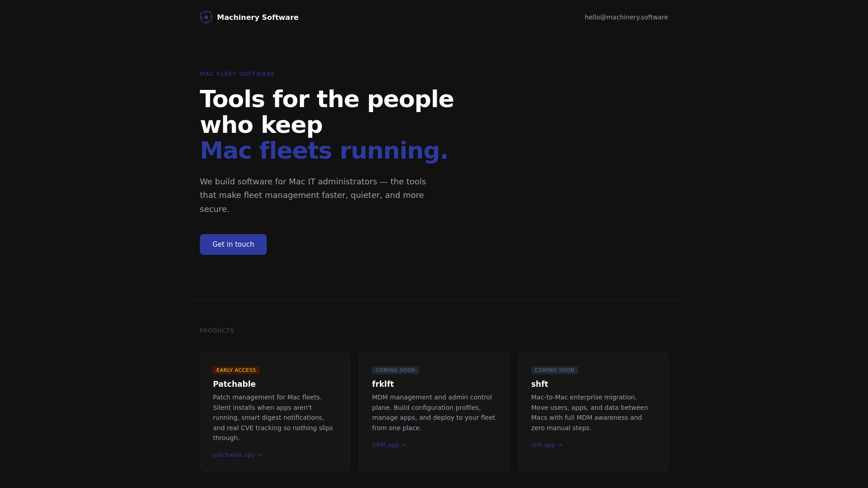
Task: Select the Patchable product title
Action: 234,384
